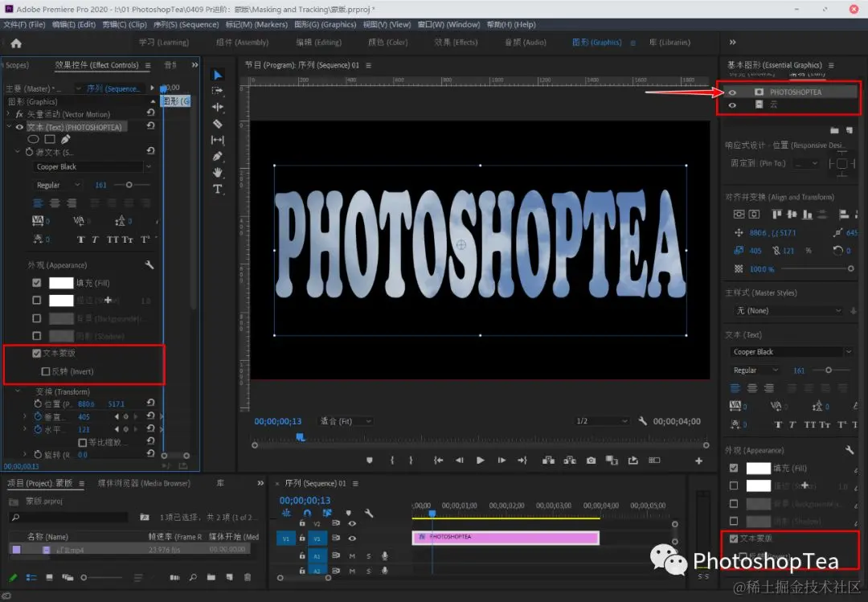The image size is (868, 602).
Task: Pick the Razor tool
Action: pos(217,124)
